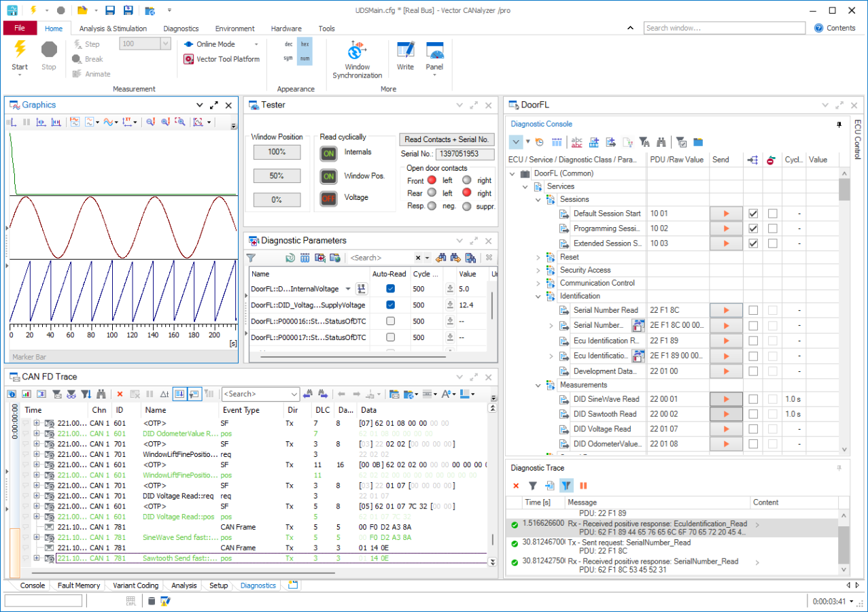Click the pin icon in Diagnostic Console header
The width and height of the screenshot is (868, 612).
(839, 124)
